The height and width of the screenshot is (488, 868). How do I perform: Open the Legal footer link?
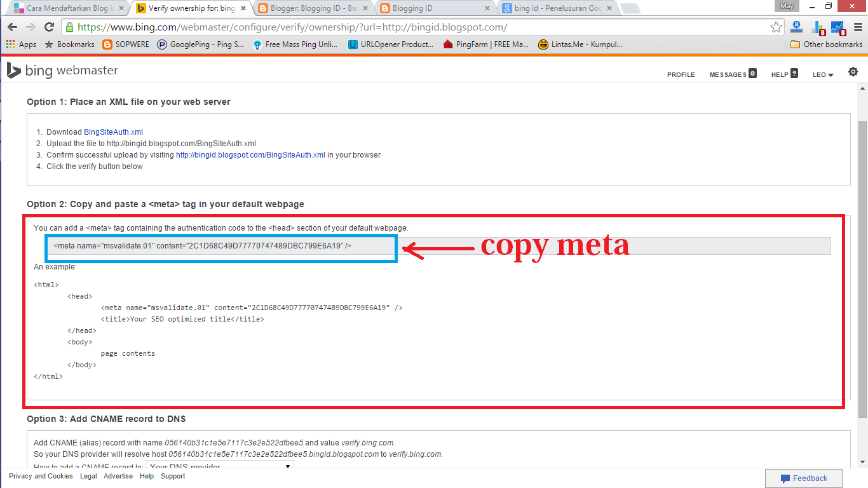[x=88, y=476]
